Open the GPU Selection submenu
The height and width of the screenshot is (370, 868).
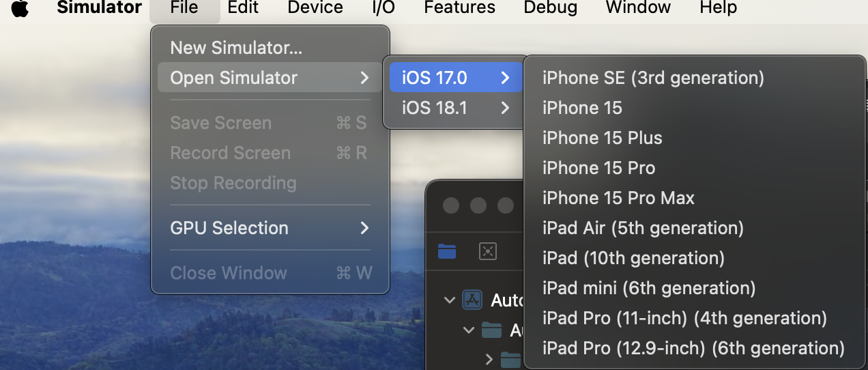(270, 228)
